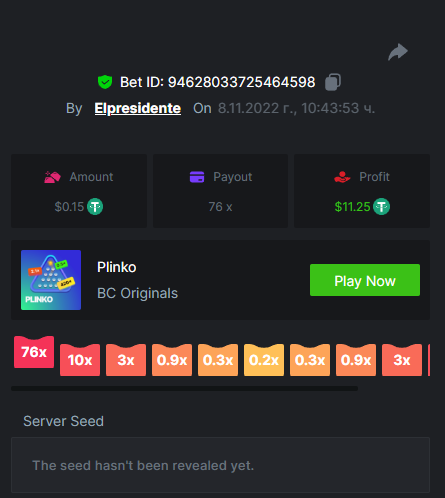
Task: Open the Plinko game thumbnail
Action: click(51, 280)
